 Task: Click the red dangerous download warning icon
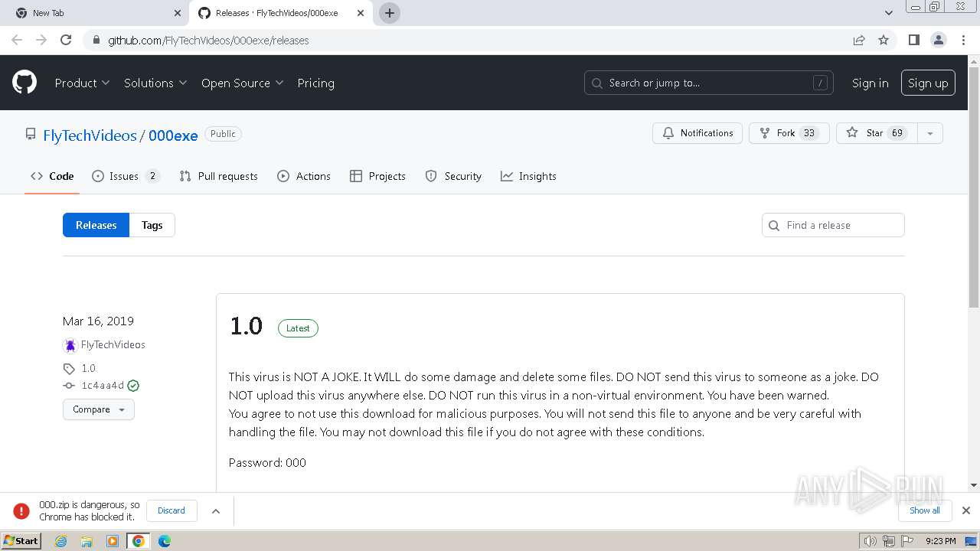[x=21, y=510]
